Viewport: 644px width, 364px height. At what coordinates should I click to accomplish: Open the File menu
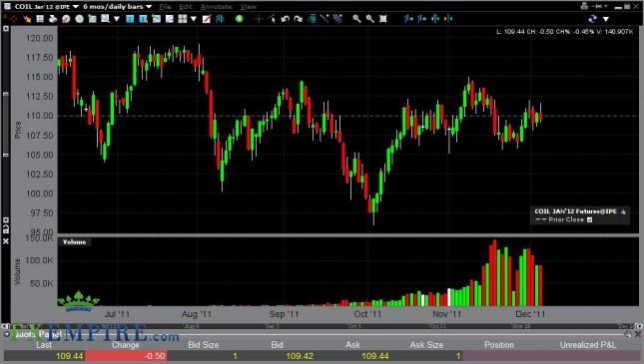165,7
